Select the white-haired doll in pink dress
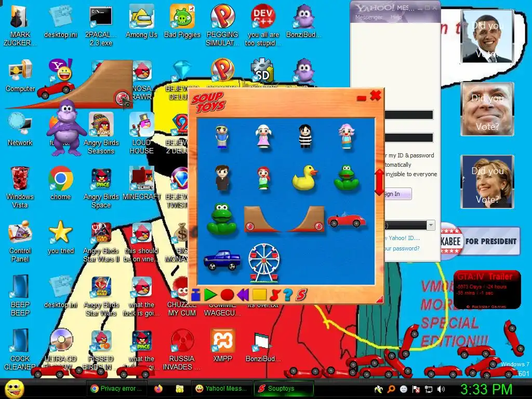 pos(263,136)
